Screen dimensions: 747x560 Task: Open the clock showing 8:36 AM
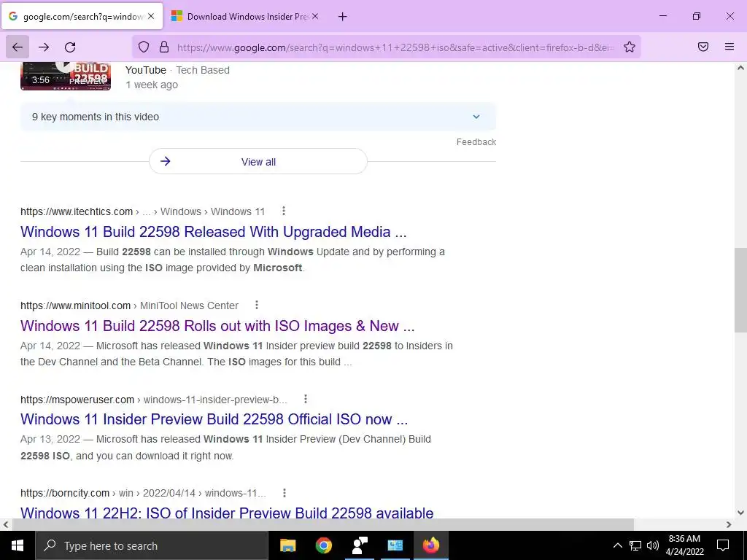(x=684, y=545)
